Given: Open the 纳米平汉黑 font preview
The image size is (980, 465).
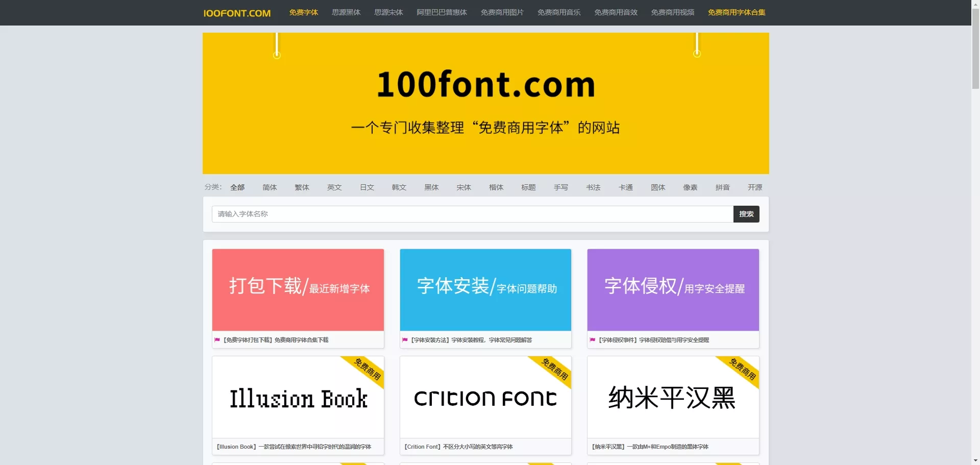Looking at the screenshot, I should coord(673,397).
